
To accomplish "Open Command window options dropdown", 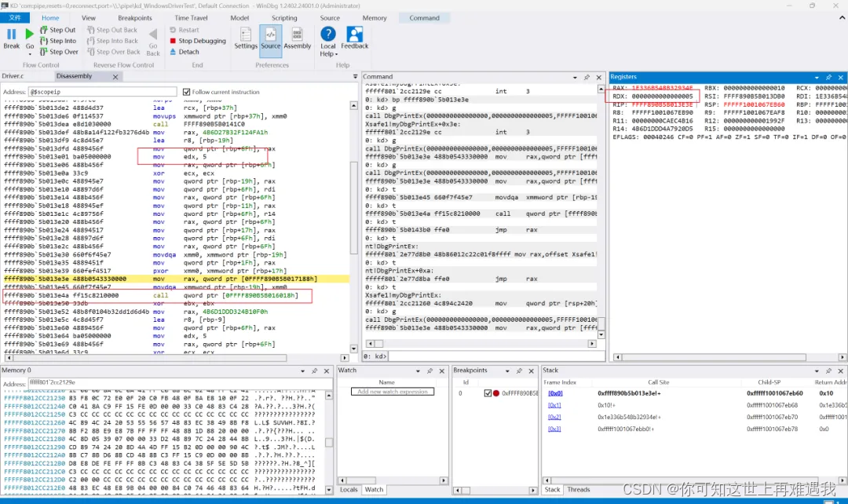I will tap(575, 78).
